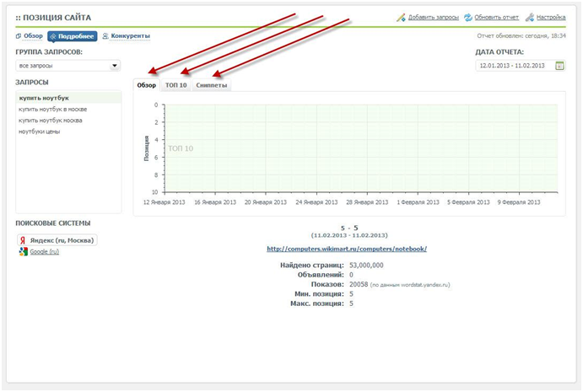Open the Сниппеты tab
This screenshot has height=392, width=583.
[x=212, y=85]
